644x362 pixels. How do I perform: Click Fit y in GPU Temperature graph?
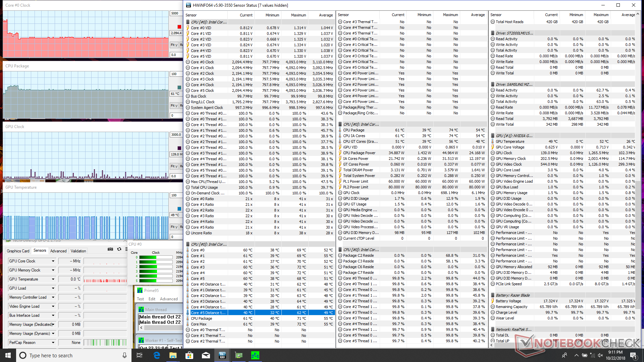point(174,227)
